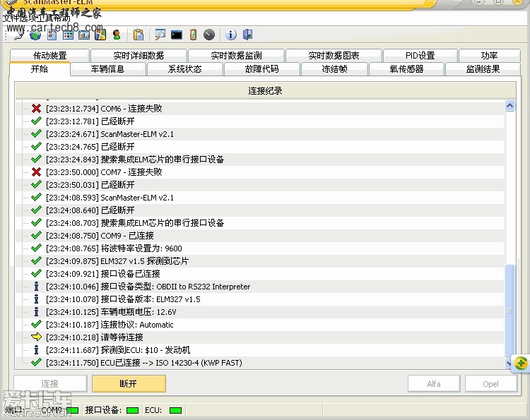Click the connect cable icon in toolbar

point(19,35)
